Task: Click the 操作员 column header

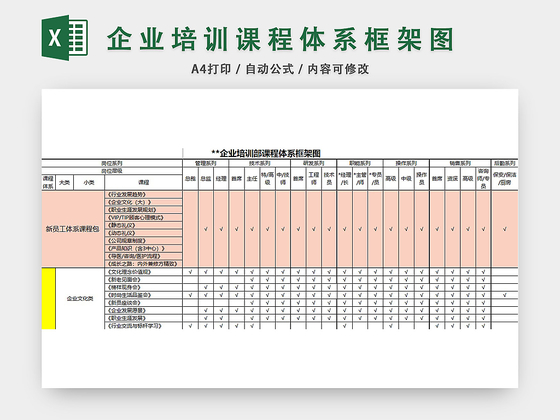Action: pos(421,178)
